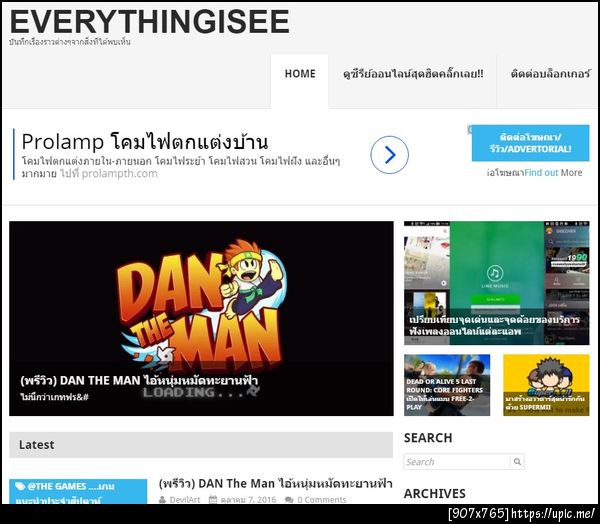The height and width of the screenshot is (524, 600).
Task: Click the Find out More link
Action: (553, 173)
